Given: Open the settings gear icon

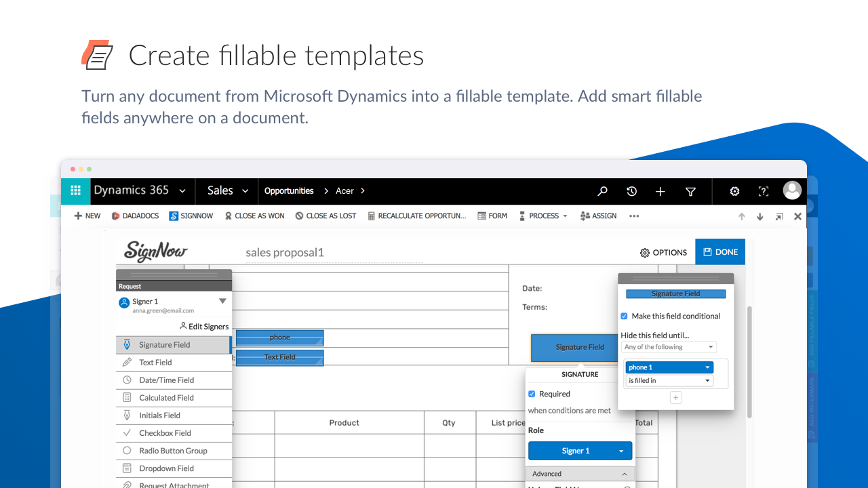Looking at the screenshot, I should [734, 192].
